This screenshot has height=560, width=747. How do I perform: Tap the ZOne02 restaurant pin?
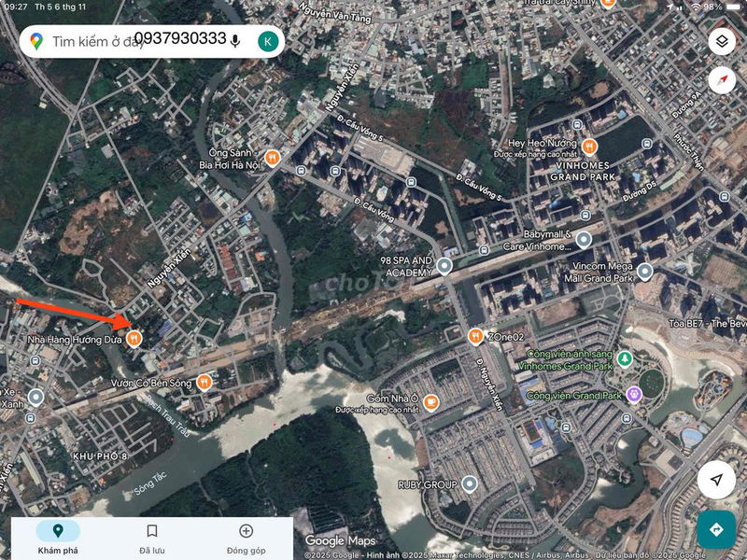(475, 336)
